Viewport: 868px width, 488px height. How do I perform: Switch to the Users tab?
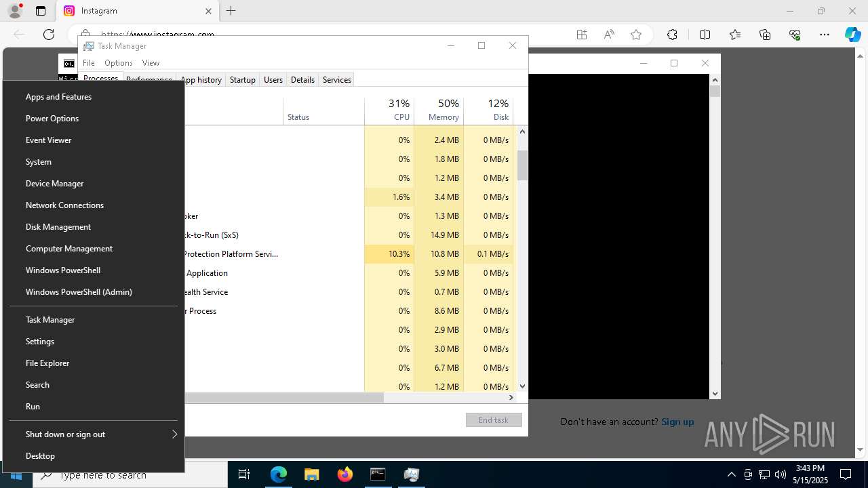(x=273, y=80)
